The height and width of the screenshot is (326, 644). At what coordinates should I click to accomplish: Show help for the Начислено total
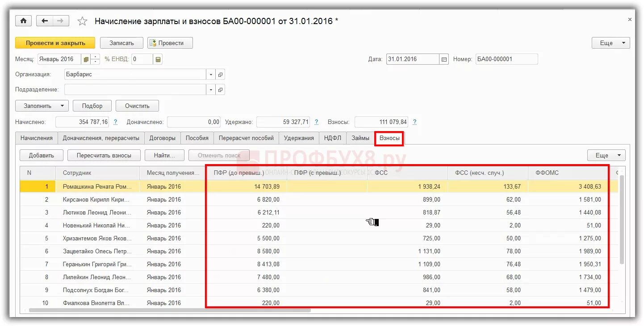pyautogui.click(x=115, y=122)
